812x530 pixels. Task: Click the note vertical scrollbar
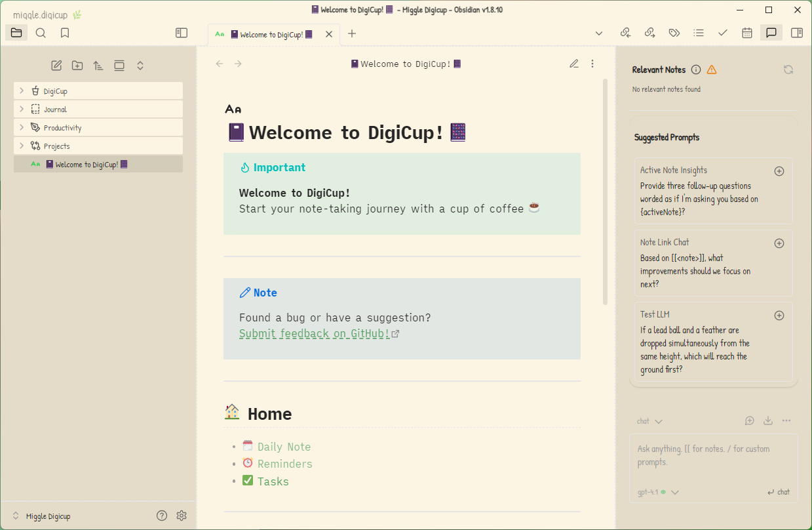click(x=605, y=192)
